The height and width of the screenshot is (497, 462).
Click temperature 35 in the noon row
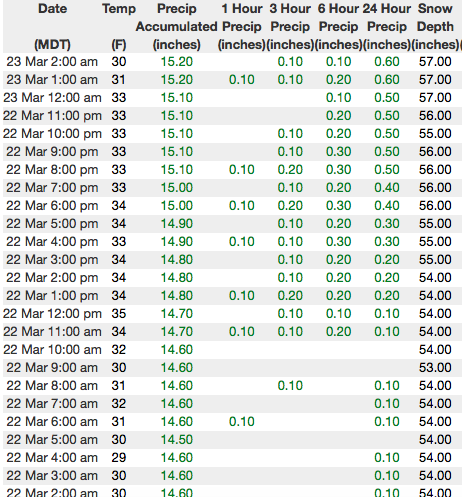click(x=119, y=314)
